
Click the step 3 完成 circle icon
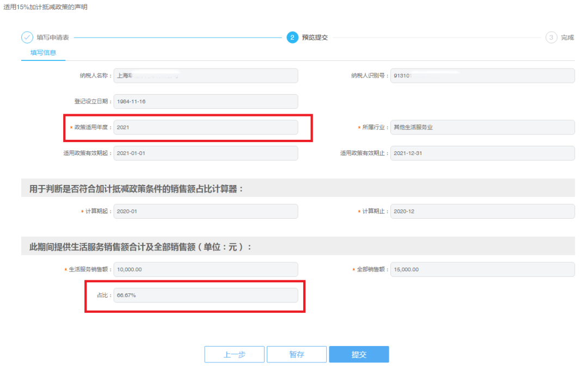(x=551, y=38)
